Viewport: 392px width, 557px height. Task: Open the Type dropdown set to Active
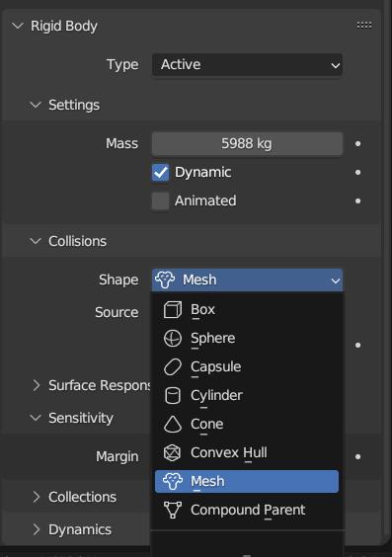click(x=247, y=65)
